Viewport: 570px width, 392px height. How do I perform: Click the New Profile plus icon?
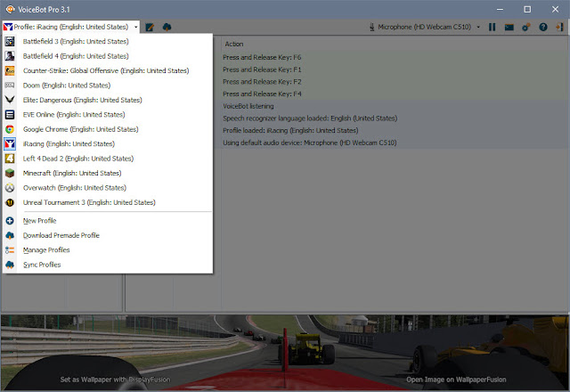click(10, 221)
